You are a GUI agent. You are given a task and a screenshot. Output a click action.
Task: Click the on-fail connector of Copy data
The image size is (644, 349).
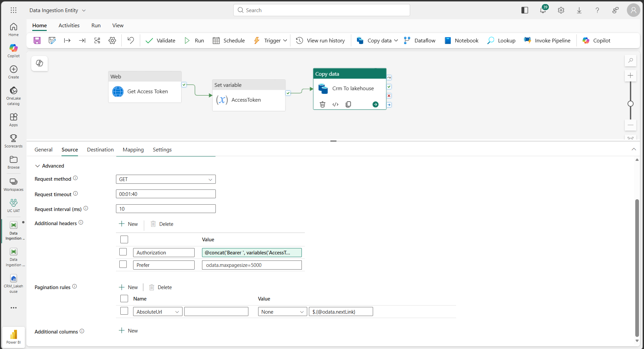click(389, 96)
